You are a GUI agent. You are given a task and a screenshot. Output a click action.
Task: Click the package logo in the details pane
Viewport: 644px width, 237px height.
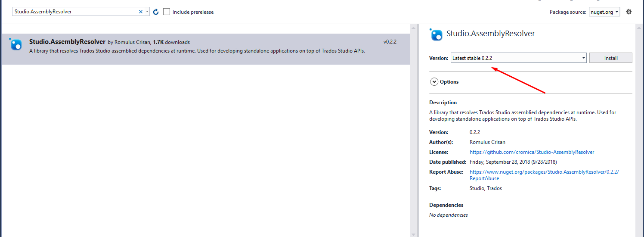[436, 34]
